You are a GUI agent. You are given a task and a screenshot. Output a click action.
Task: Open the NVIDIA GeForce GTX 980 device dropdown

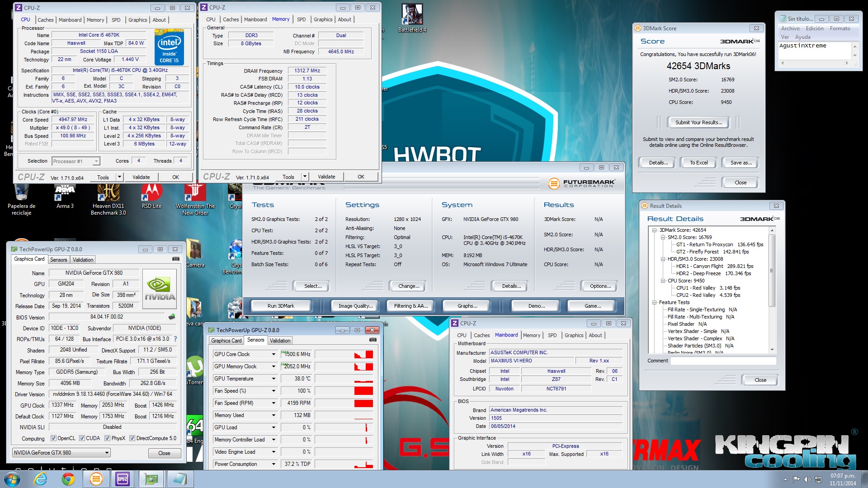[61, 453]
